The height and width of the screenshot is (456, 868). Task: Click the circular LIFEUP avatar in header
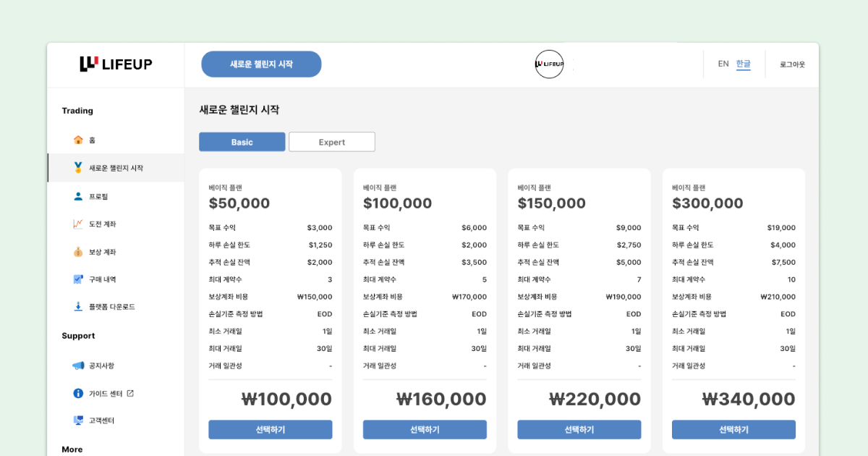point(549,64)
